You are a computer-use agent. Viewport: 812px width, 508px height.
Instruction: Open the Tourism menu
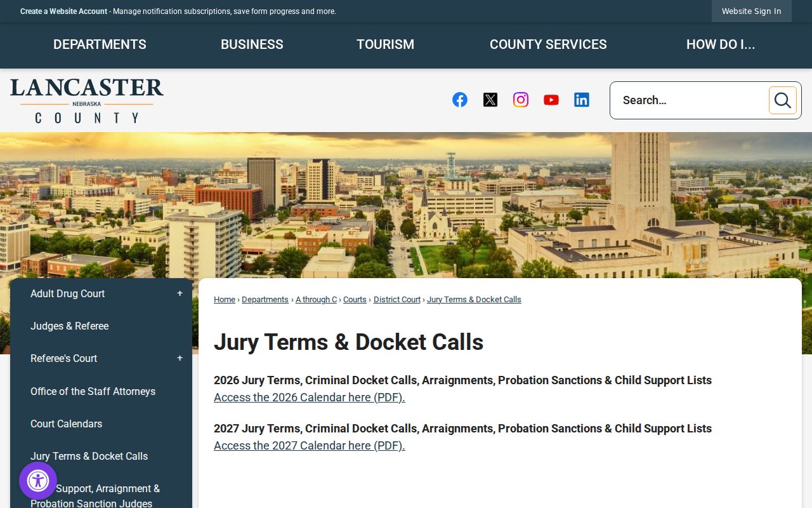coord(385,44)
